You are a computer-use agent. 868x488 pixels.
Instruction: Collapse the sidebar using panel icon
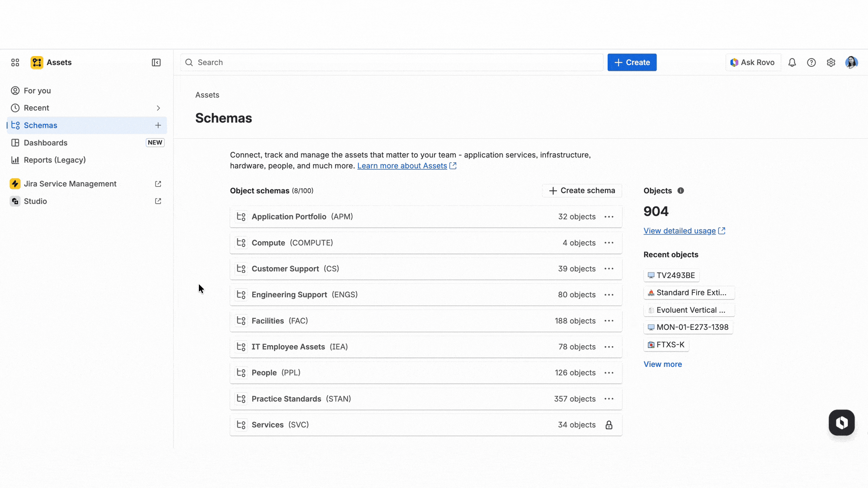pyautogui.click(x=156, y=62)
